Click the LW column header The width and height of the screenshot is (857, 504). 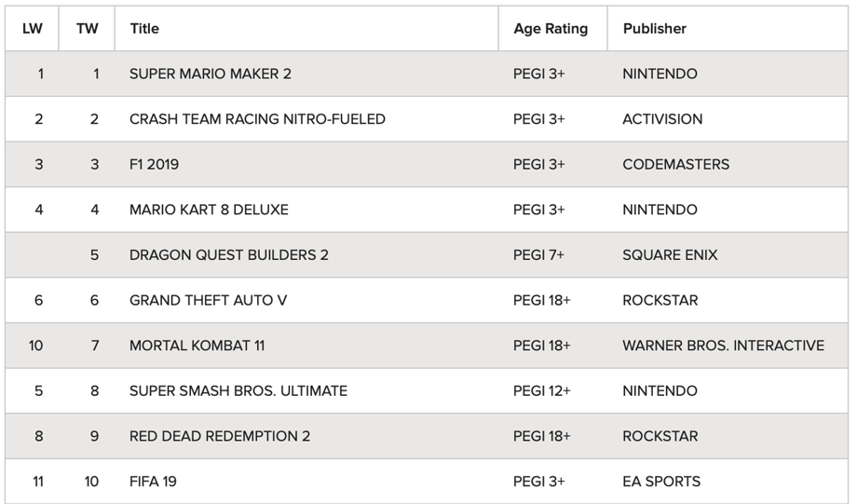click(33, 29)
